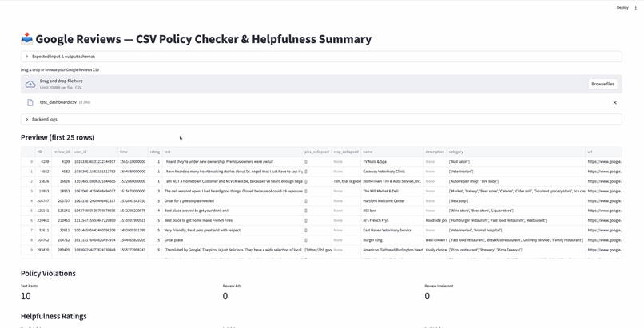Image resolution: width=644 pixels, height=328 pixels.
Task: Click 'American Flatbread Burlington Heart' cell
Action: point(392,250)
